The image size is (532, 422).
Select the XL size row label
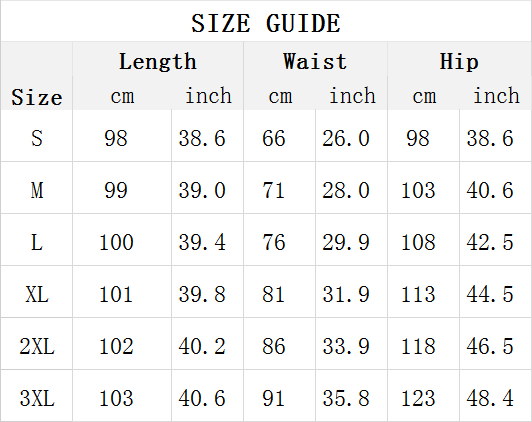(37, 294)
